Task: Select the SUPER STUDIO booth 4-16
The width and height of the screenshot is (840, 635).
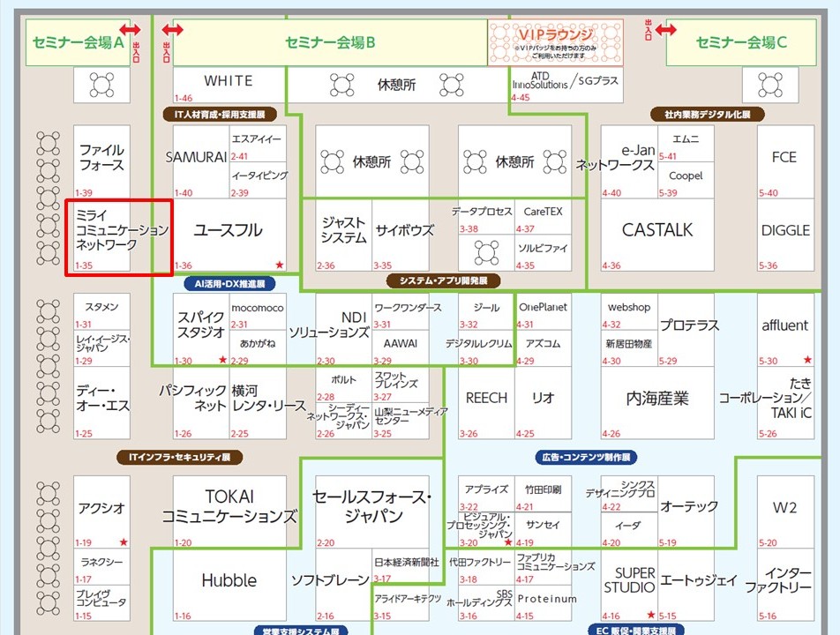Action: pos(628,585)
